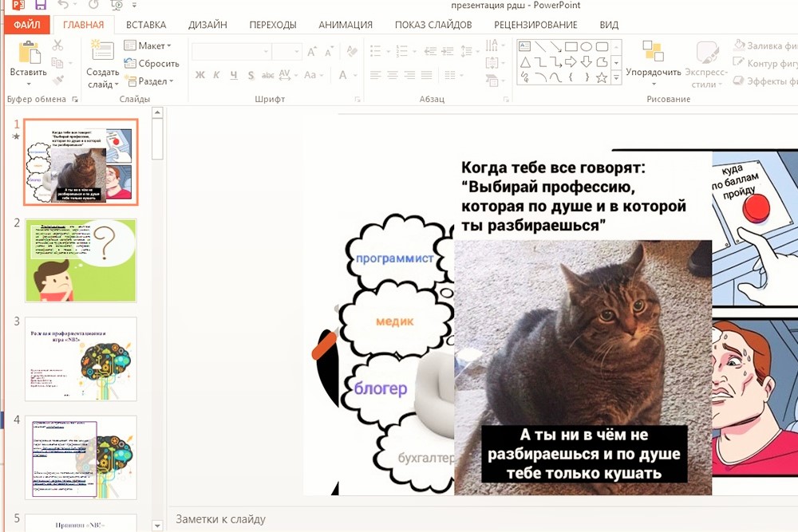Image resolution: width=798 pixels, height=532 pixels.
Task: Toggle center text alignment
Action: tap(393, 75)
